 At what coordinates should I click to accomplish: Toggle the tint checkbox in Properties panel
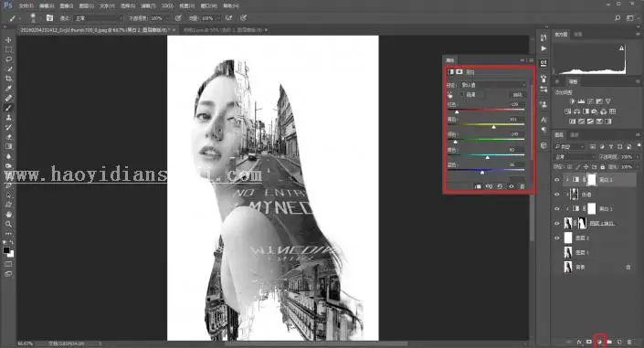tap(463, 95)
